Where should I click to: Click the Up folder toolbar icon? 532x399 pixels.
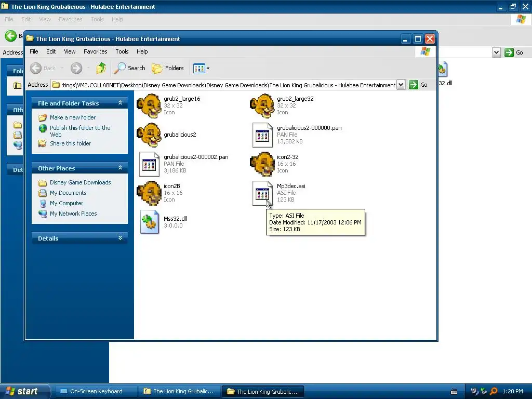[x=101, y=68]
